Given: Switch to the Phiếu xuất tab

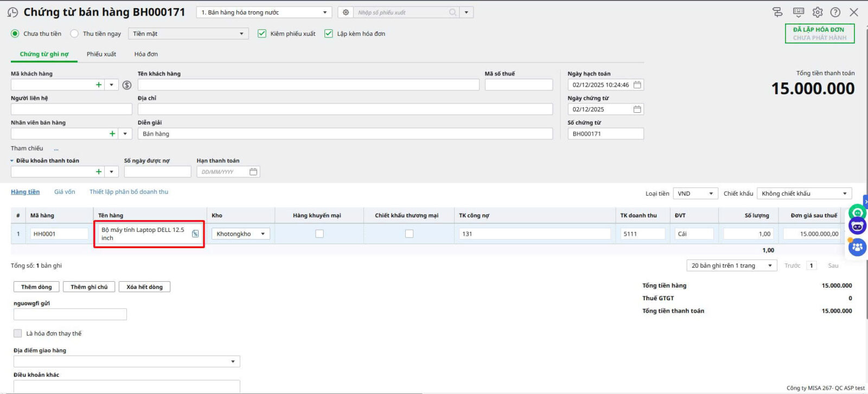Looking at the screenshot, I should pos(101,54).
